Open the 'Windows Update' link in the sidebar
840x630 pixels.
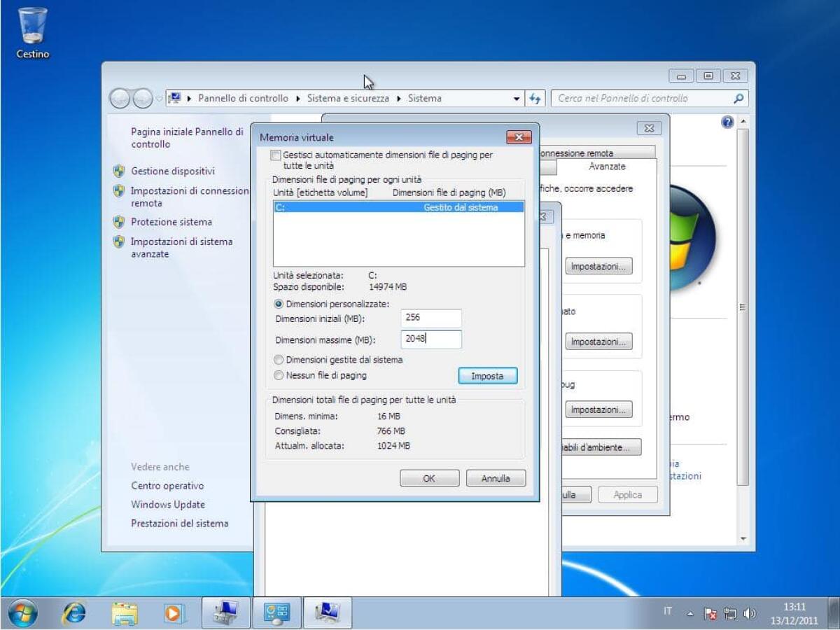(x=168, y=504)
